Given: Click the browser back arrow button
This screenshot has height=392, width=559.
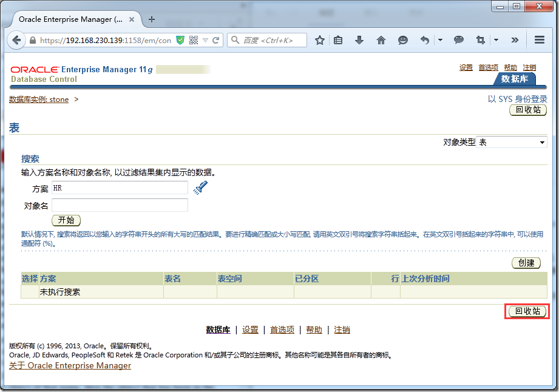Looking at the screenshot, I should point(16,41).
